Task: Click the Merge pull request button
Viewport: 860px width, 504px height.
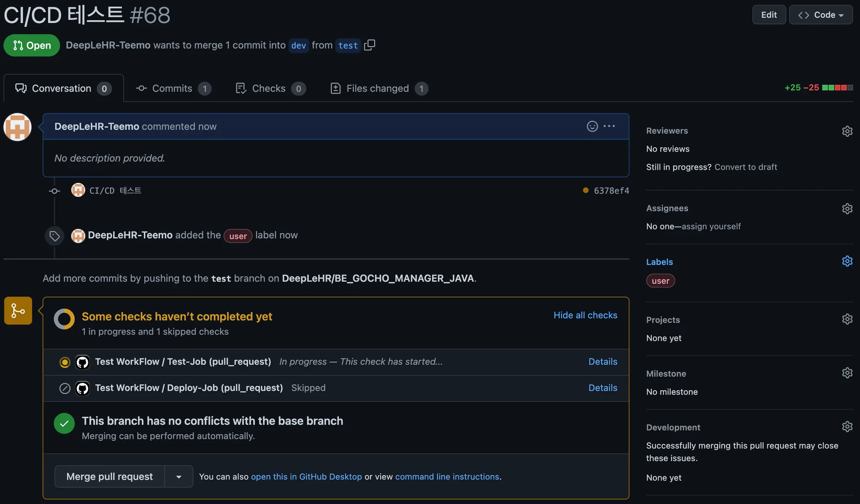Action: pyautogui.click(x=110, y=477)
